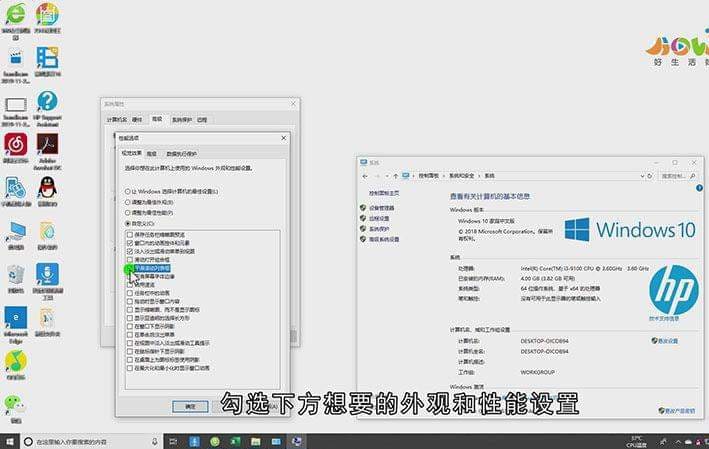Check 在最大化和最小化时显示窗口动画 checkbox

[x=130, y=368]
